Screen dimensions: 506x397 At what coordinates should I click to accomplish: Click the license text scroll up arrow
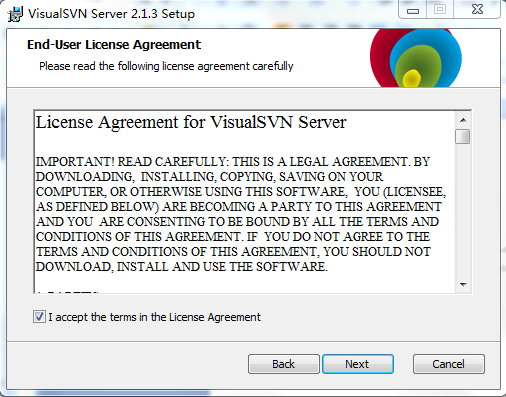pos(463,120)
